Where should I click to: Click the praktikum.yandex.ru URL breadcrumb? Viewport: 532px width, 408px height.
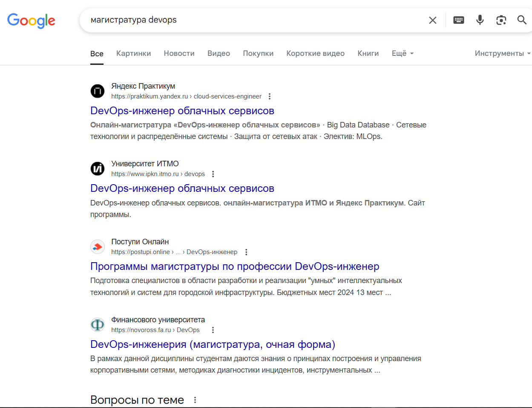pyautogui.click(x=186, y=96)
